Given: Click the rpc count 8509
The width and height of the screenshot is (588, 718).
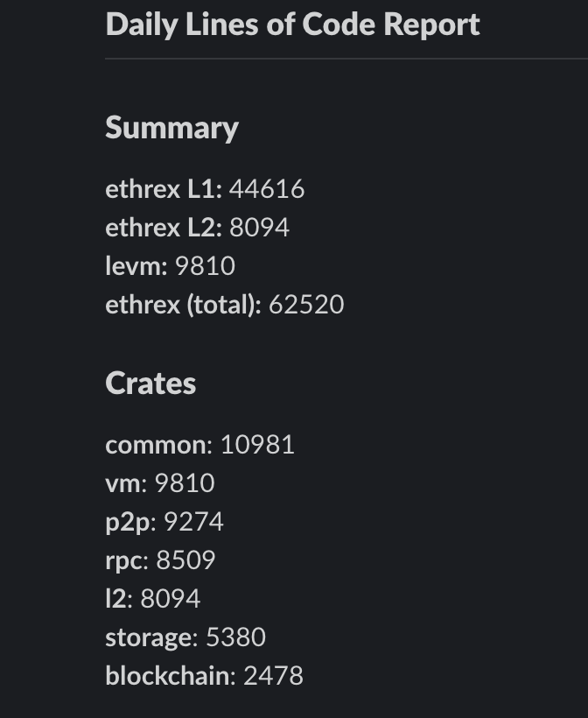Looking at the screenshot, I should (x=185, y=560).
